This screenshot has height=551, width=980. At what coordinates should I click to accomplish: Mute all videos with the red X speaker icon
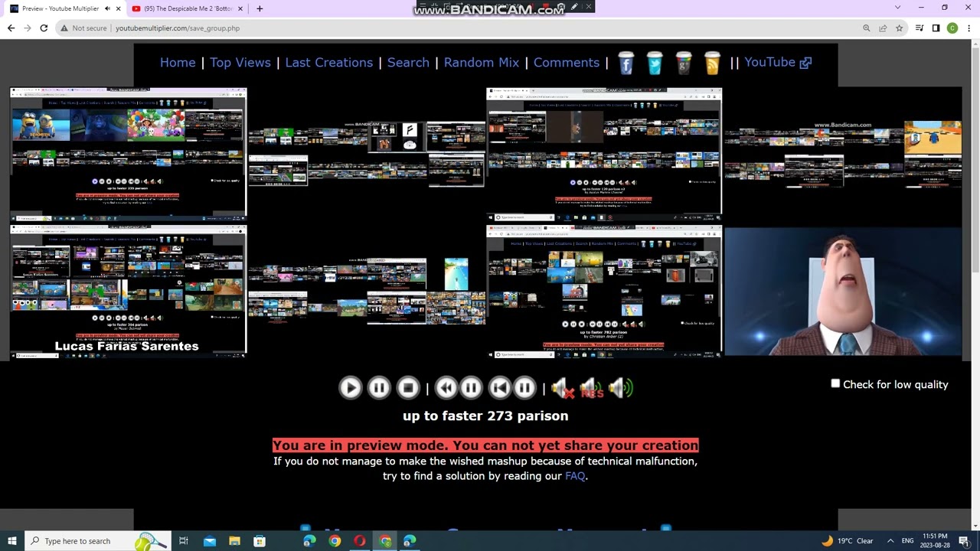(x=563, y=389)
